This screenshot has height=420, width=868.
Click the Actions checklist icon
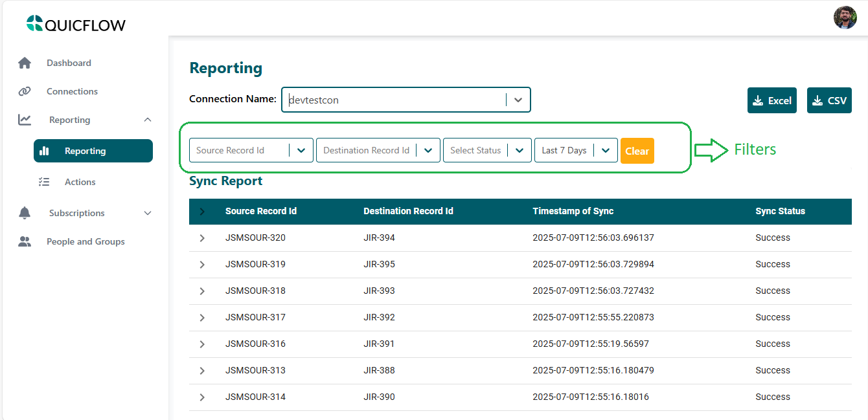pos(44,182)
